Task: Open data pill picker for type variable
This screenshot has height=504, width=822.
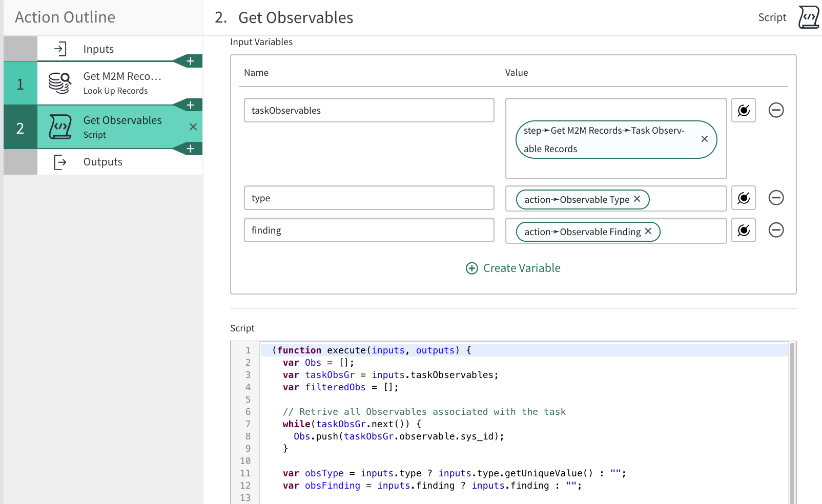Action: 744,198
